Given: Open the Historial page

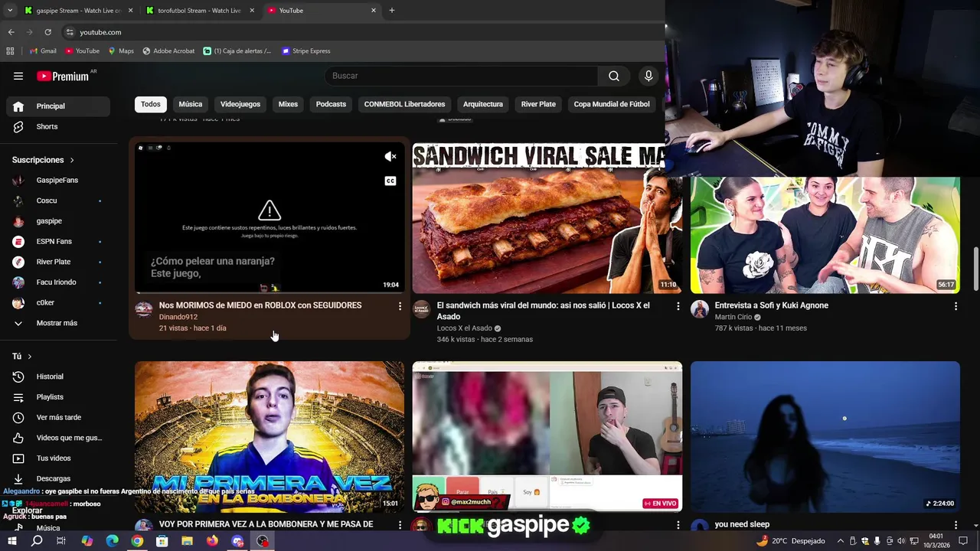Looking at the screenshot, I should pos(58,377).
